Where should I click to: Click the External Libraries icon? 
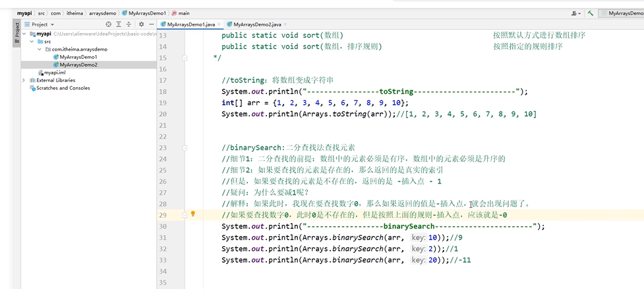pos(33,80)
